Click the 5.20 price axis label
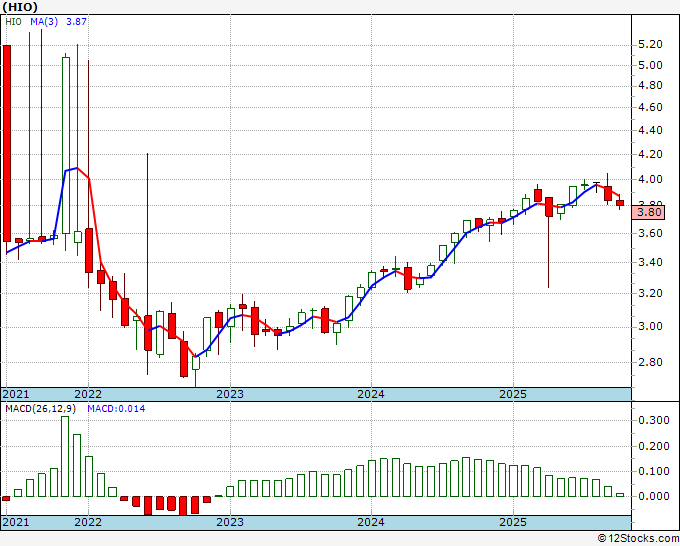The height and width of the screenshot is (546, 680). coord(650,44)
